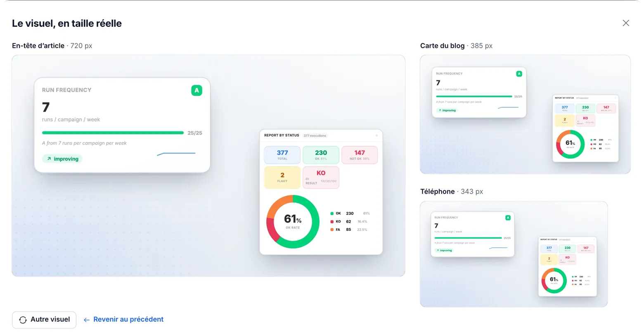
Task: Follow the Revenir au précédent link
Action: (123, 319)
